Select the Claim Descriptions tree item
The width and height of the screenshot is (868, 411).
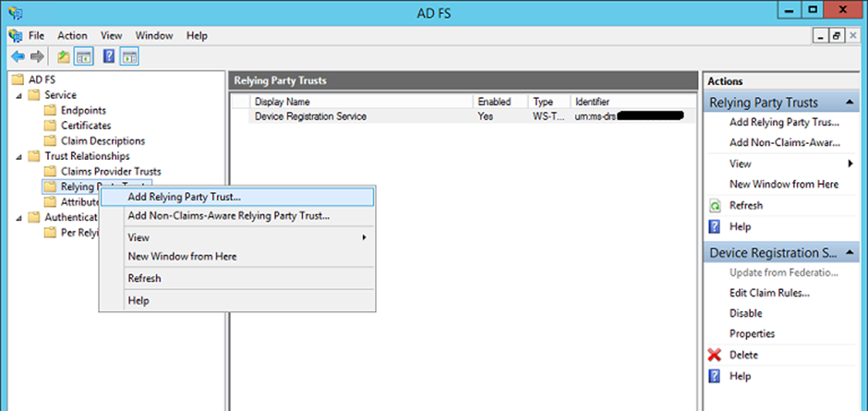click(103, 141)
